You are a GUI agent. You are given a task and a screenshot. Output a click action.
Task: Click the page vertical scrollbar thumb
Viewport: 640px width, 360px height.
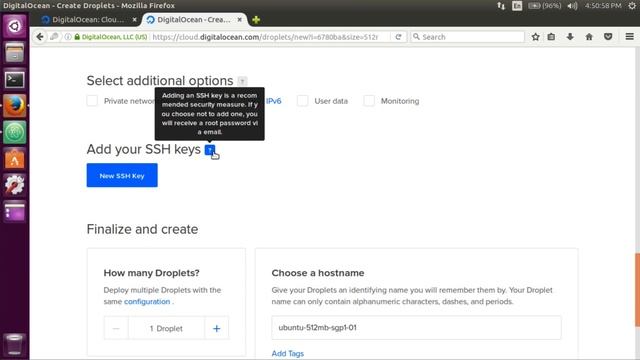[x=637, y=290]
